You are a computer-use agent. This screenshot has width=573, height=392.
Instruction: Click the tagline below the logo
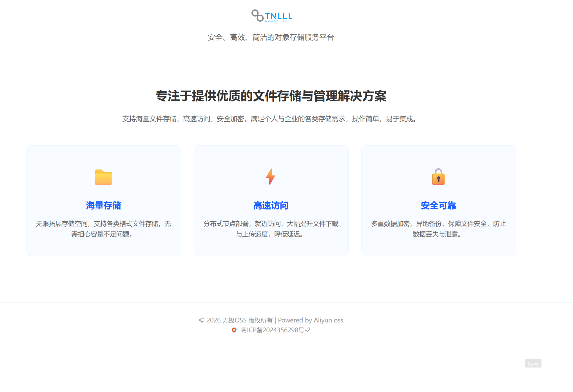click(271, 37)
